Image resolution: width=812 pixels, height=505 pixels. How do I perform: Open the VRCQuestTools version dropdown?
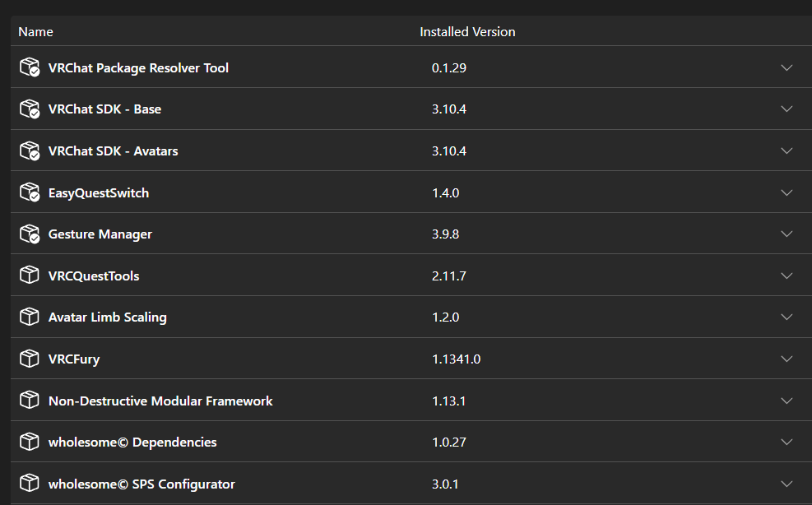pos(786,276)
